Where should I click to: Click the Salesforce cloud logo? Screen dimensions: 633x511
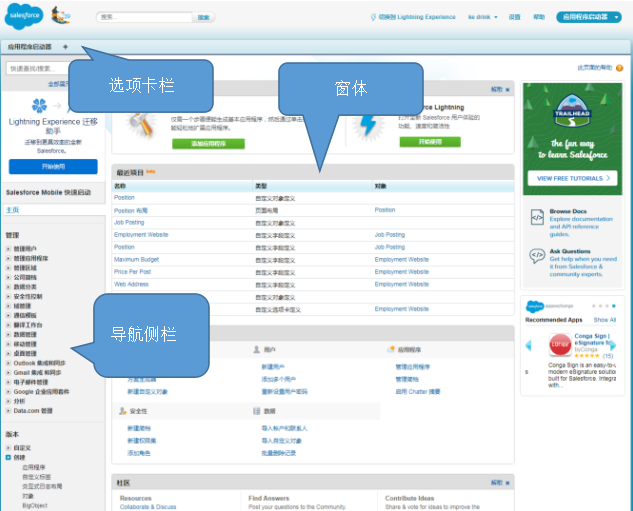[24, 16]
